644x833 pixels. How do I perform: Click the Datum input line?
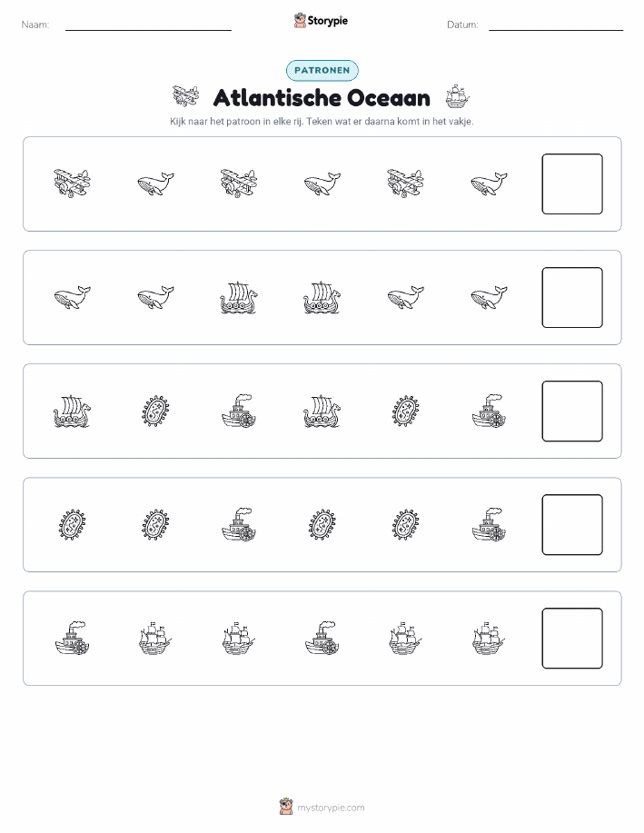tap(556, 25)
